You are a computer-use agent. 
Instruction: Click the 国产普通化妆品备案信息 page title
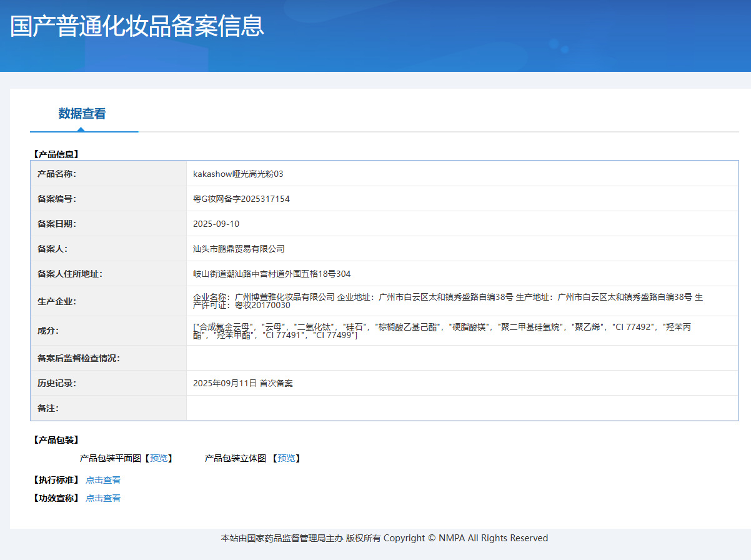point(137,26)
